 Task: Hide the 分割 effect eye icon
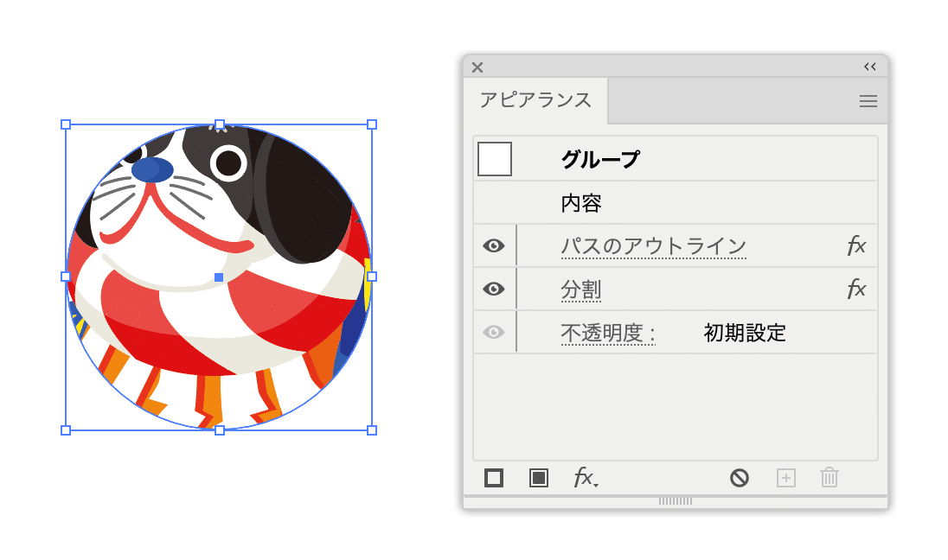click(494, 289)
